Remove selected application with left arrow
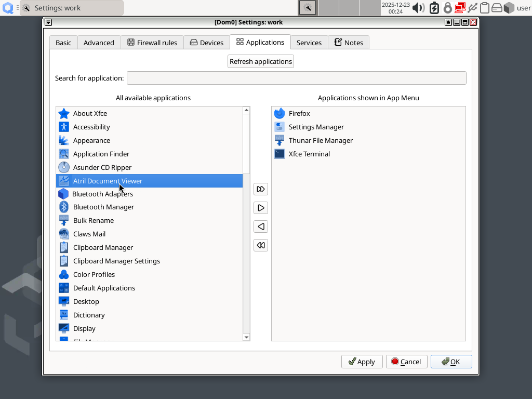532x399 pixels. pyautogui.click(x=261, y=227)
